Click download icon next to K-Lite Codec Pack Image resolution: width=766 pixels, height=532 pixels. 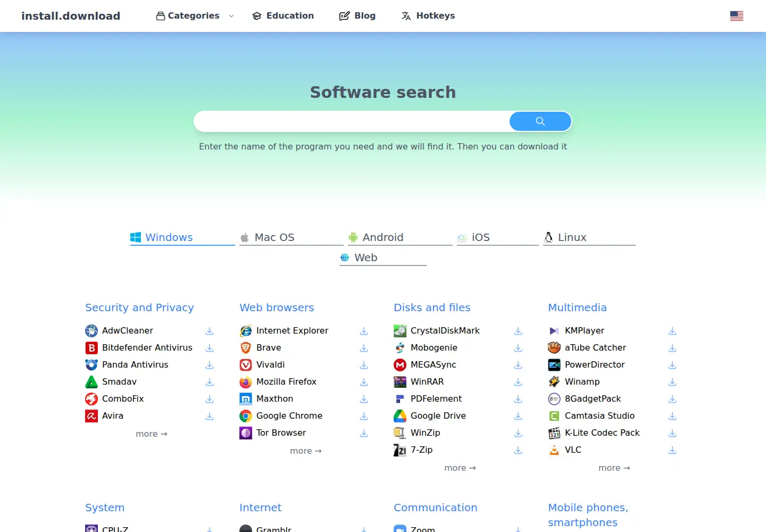(672, 433)
